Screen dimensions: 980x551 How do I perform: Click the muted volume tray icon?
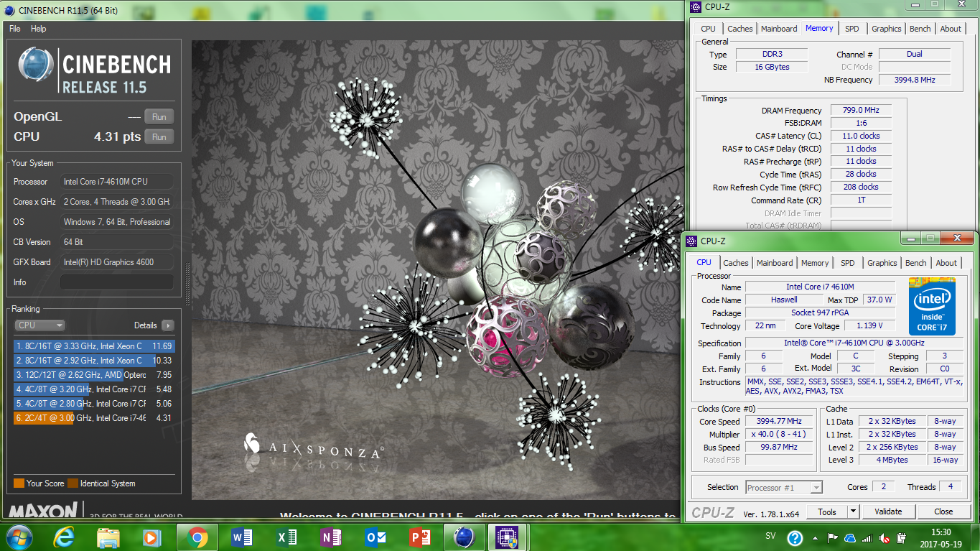pyautogui.click(x=885, y=537)
